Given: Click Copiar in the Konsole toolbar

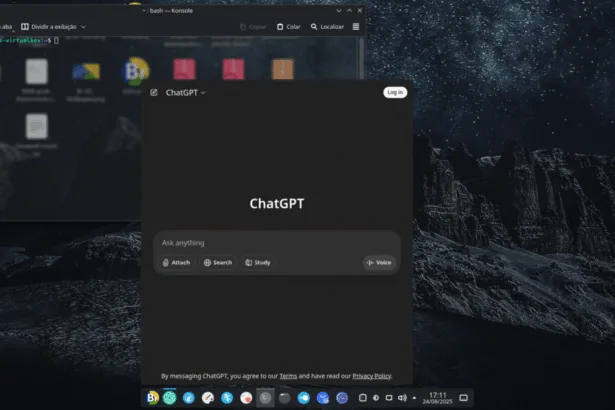Looking at the screenshot, I should pos(253,27).
